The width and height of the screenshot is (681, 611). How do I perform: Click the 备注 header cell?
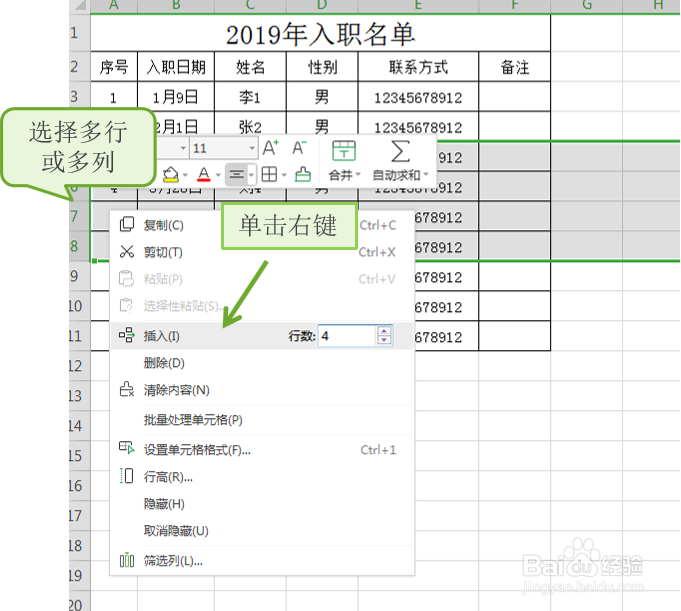click(x=515, y=66)
